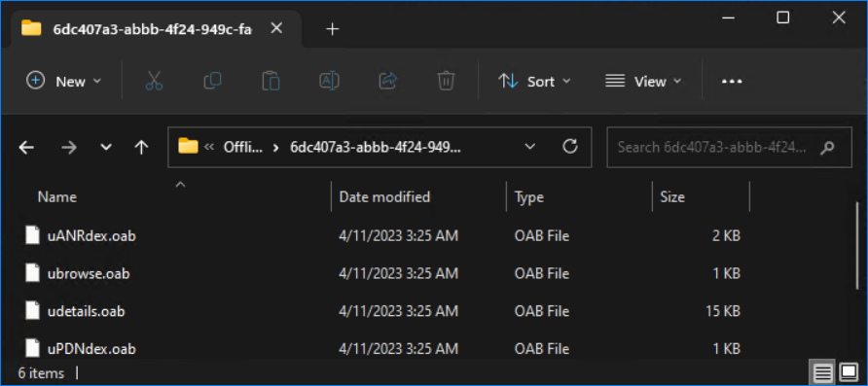Open the Sort options dropdown

point(534,82)
